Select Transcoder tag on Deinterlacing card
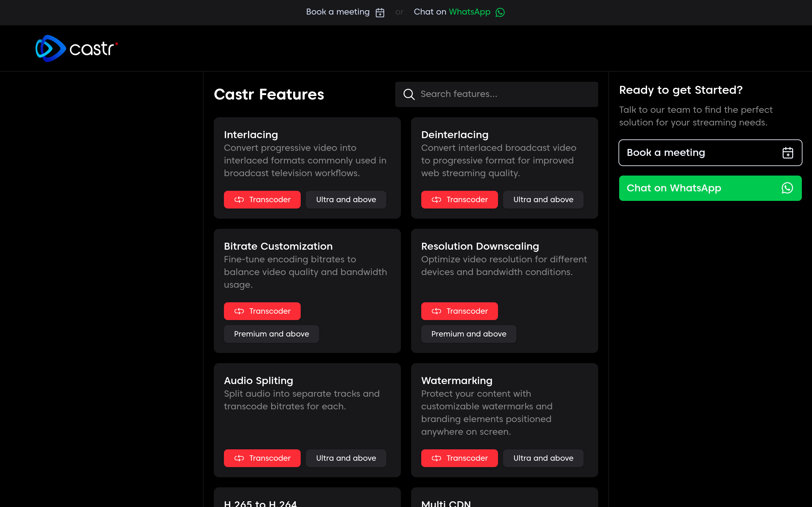The width and height of the screenshot is (812, 507). 459,200
